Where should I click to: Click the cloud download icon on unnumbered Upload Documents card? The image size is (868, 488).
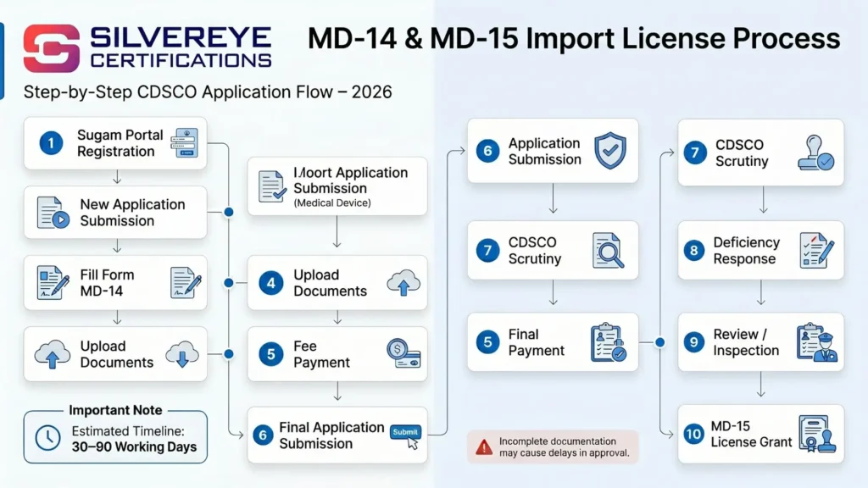[181, 354]
